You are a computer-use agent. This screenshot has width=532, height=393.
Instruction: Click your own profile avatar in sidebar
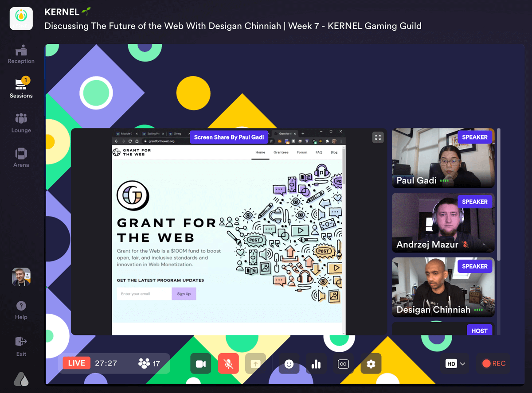21,276
